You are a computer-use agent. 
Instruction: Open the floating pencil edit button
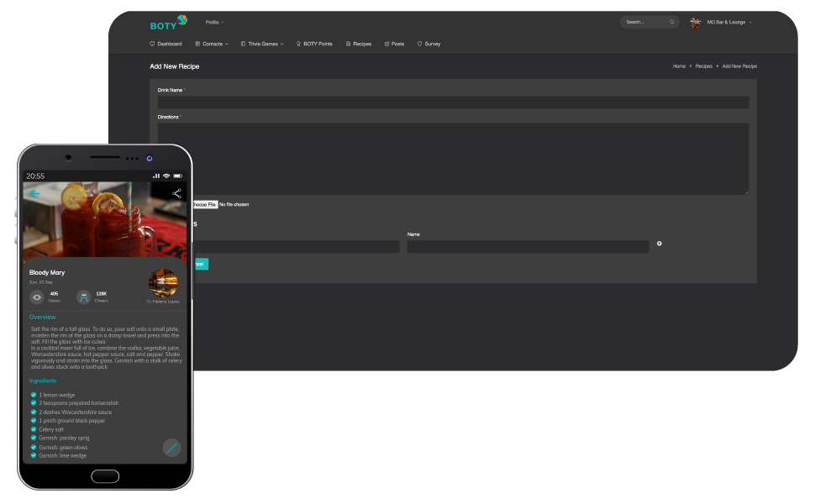click(172, 448)
